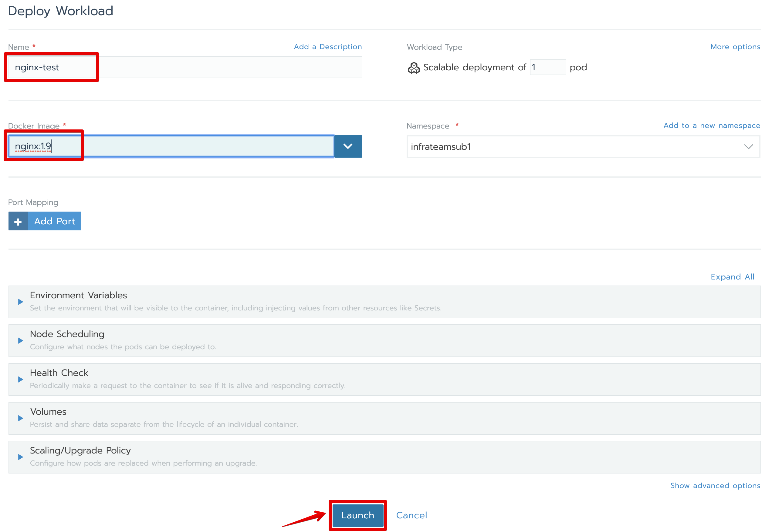Screen dimensions: 772x532
Task: Open the Add a Description link
Action: (x=328, y=47)
